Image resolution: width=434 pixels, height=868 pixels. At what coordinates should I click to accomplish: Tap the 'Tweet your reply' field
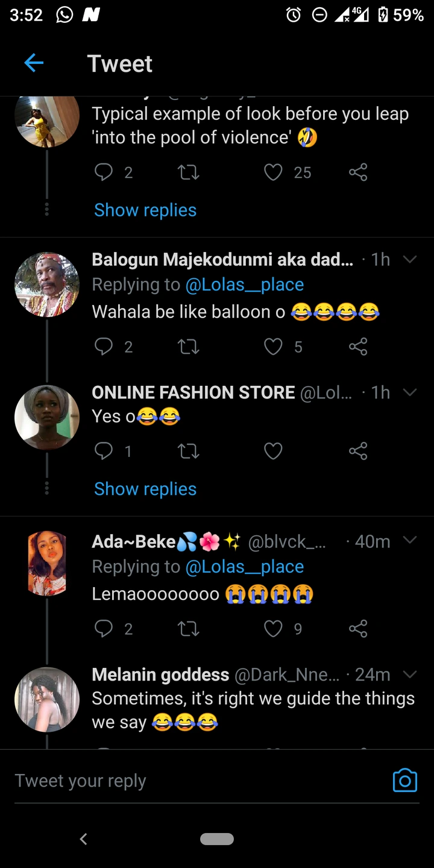(181, 781)
